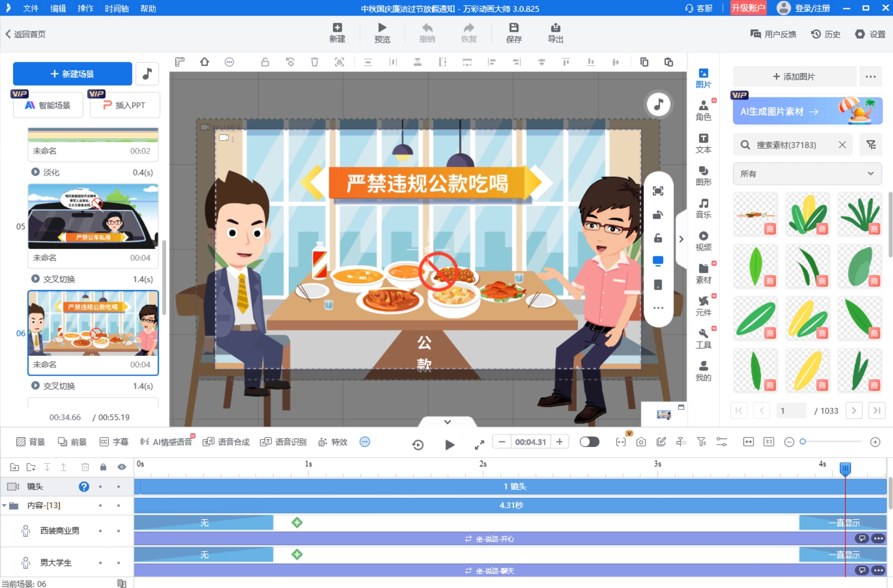Open the 视频 (Video) asset panel
Screen dimensions: 893x588
[x=704, y=241]
